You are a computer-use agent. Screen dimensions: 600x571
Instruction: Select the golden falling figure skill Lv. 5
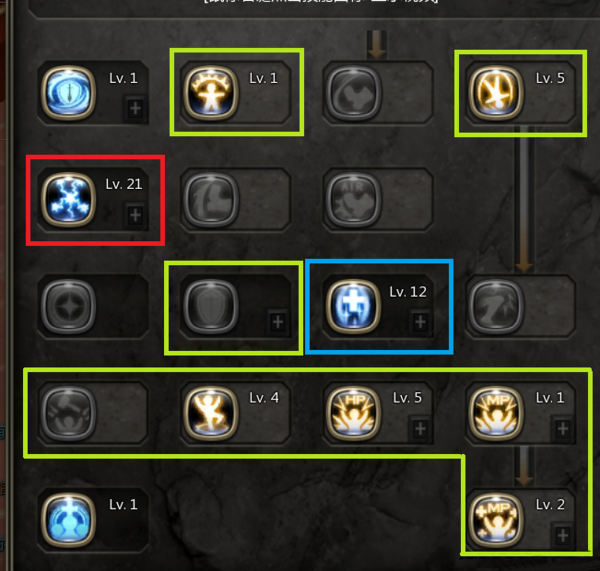496,93
